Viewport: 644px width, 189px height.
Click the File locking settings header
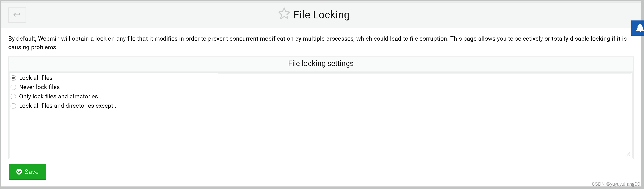321,63
